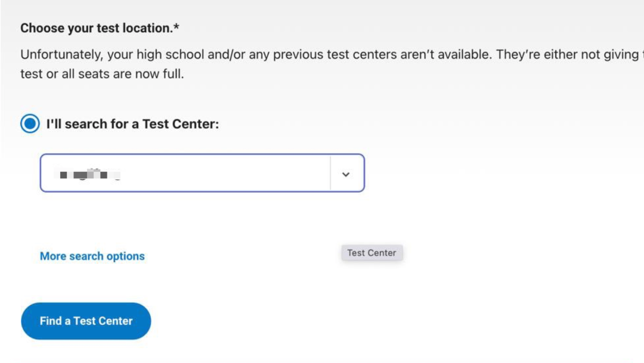This screenshot has height=363, width=644.
Task: Focus the test center search combo box field
Action: click(x=202, y=173)
